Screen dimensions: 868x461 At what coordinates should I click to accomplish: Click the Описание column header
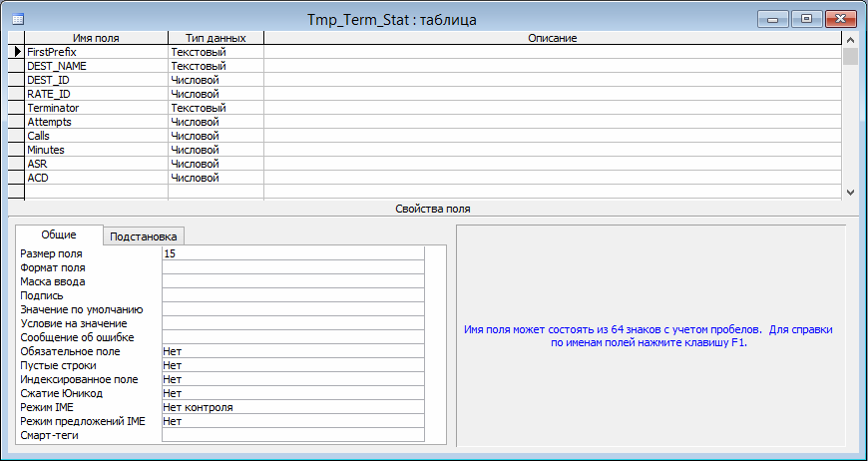coord(553,38)
